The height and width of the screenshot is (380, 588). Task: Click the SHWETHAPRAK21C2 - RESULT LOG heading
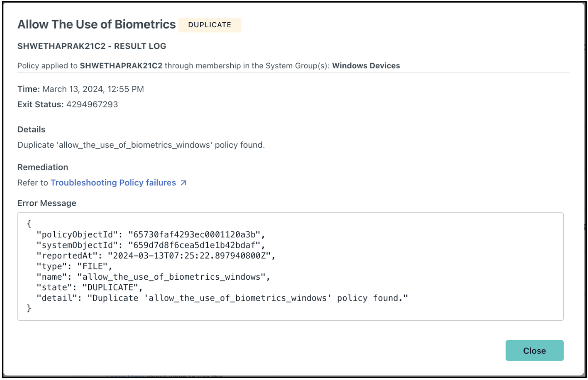tap(92, 46)
